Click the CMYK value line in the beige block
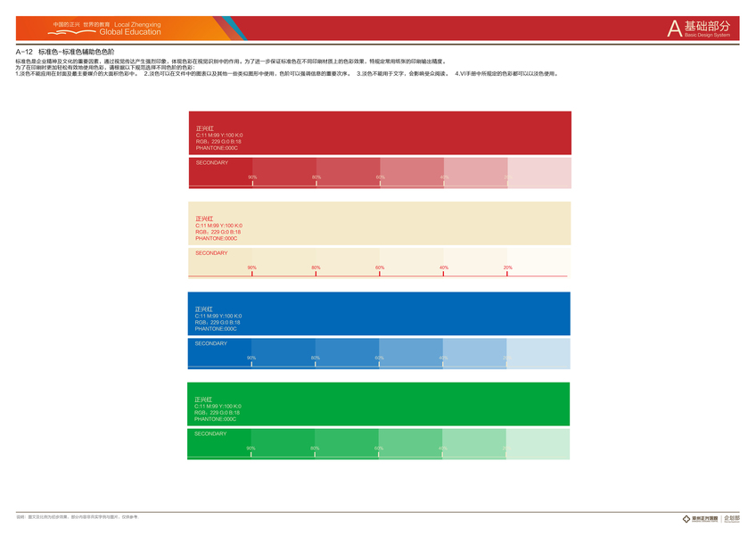This screenshot has height=535, width=756. pyautogui.click(x=219, y=226)
